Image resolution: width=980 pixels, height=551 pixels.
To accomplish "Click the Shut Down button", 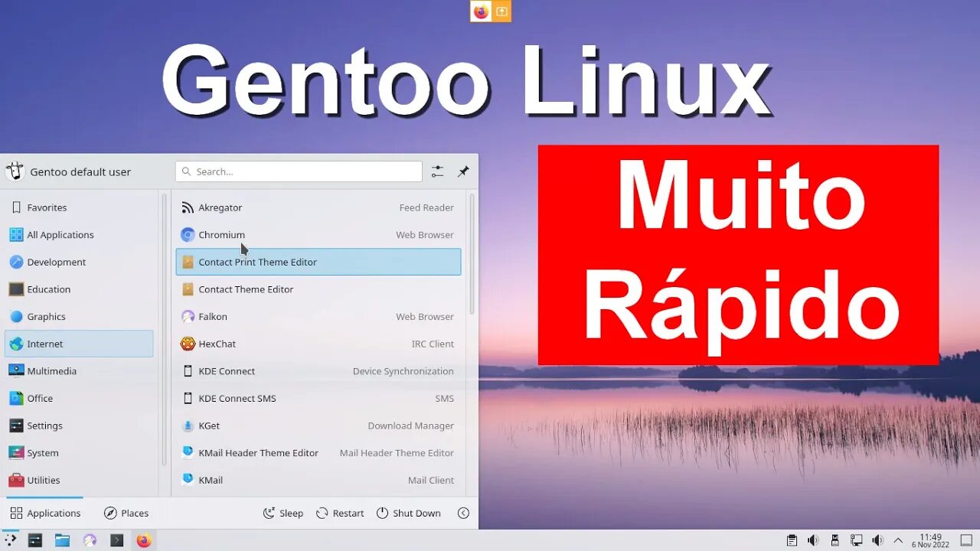I will click(409, 514).
